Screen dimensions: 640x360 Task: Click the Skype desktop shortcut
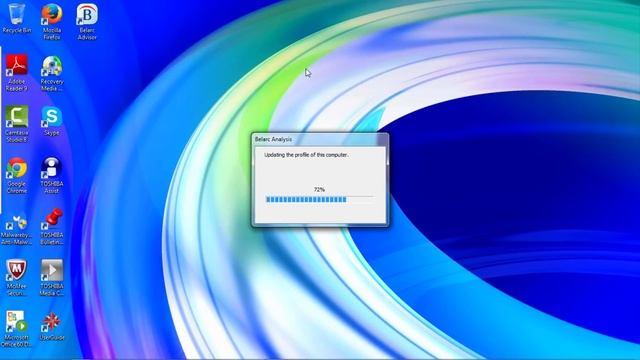pos(52,121)
